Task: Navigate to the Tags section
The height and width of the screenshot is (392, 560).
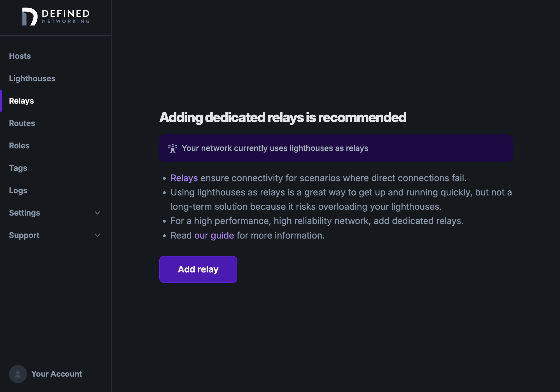Action: 18,168
